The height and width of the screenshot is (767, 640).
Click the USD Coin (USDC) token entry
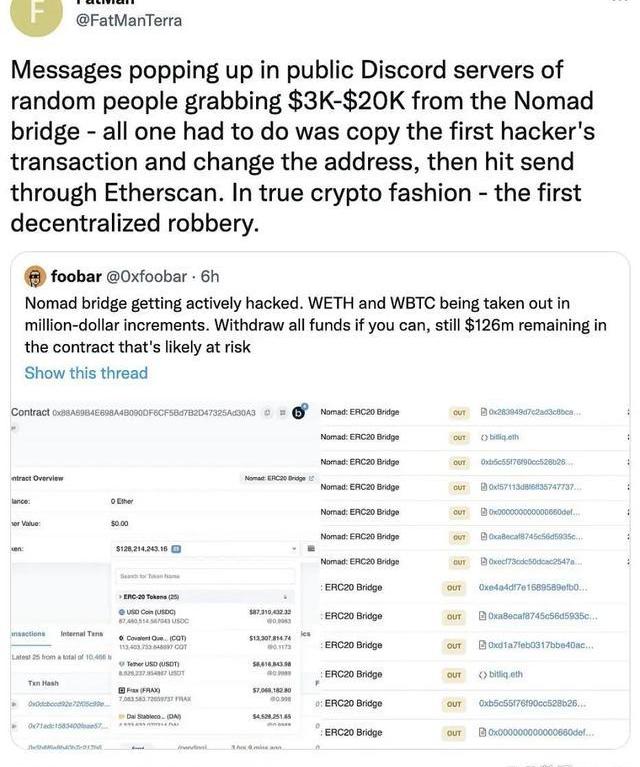coord(151,611)
